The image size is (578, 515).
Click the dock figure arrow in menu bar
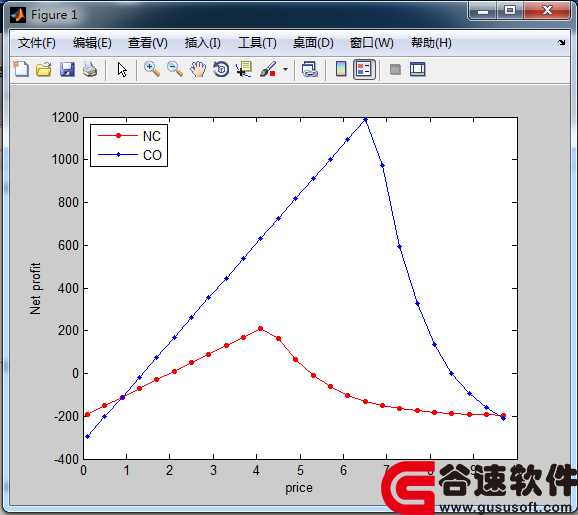[561, 42]
